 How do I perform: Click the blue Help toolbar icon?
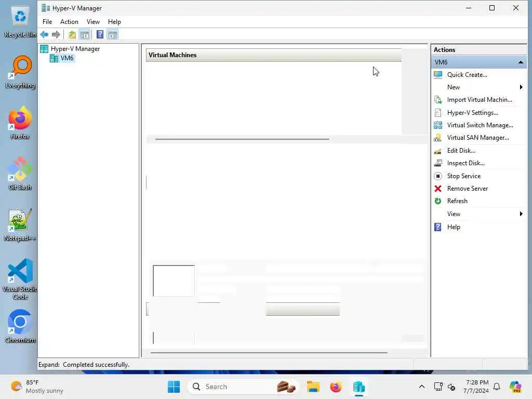[x=100, y=35]
